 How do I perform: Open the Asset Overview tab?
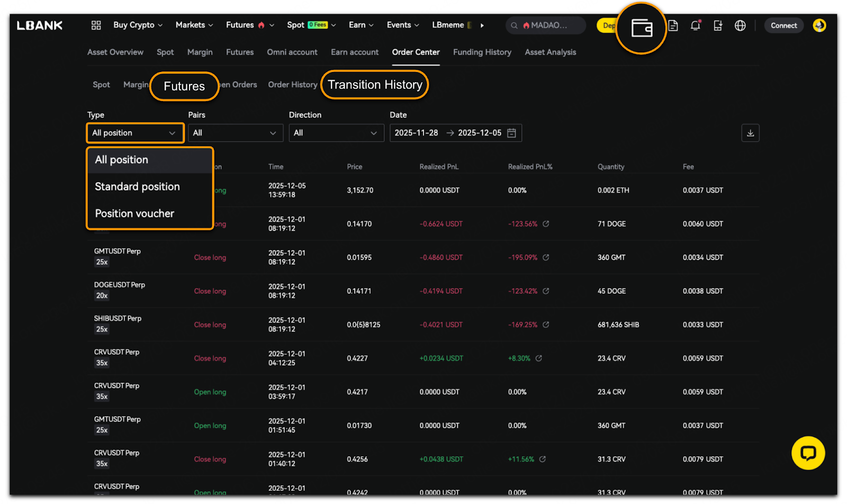click(x=115, y=52)
